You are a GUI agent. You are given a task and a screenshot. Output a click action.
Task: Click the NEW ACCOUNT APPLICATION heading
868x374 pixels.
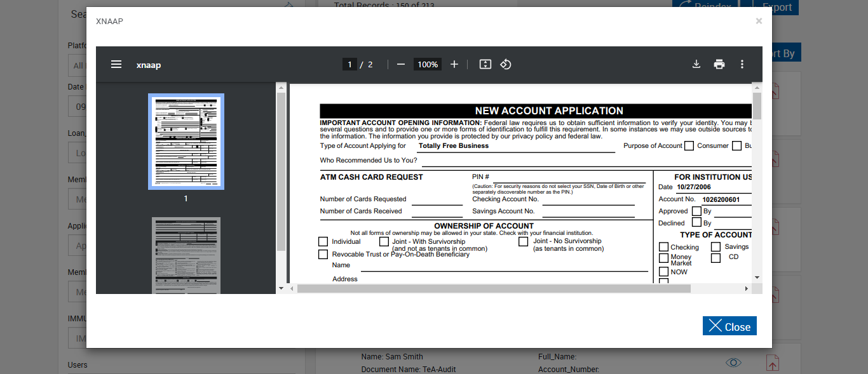tap(549, 110)
